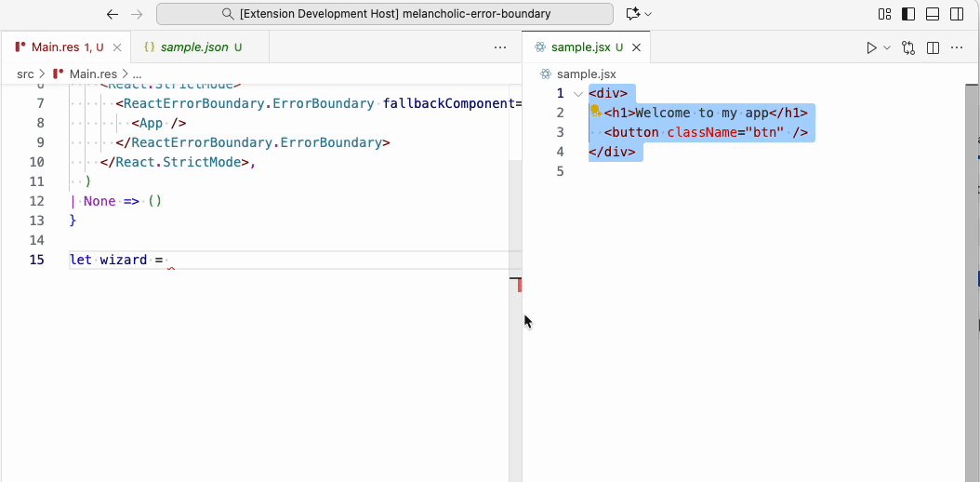Viewport: 980px width, 482px height.
Task: Collapse the div fold arrow on line 1
Action: pos(578,94)
